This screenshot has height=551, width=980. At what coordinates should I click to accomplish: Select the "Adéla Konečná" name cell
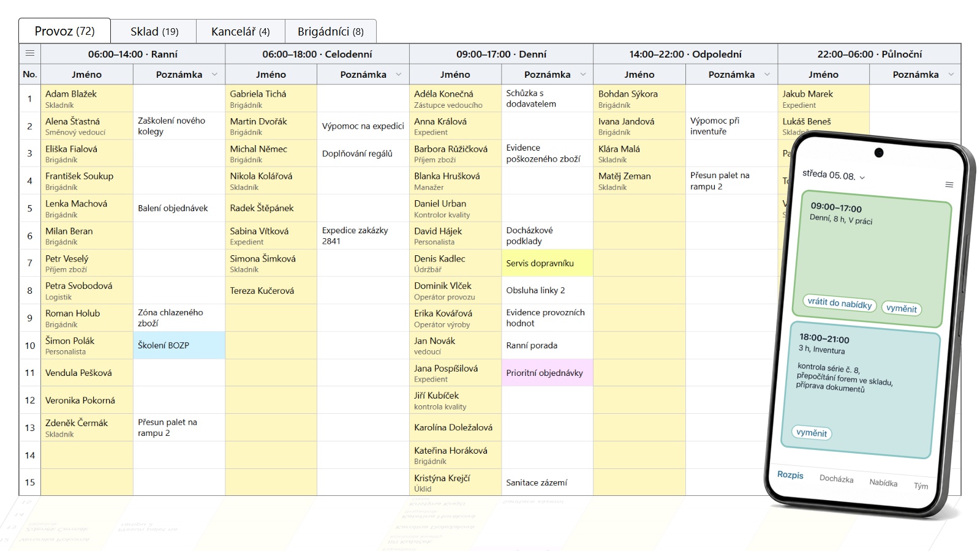455,99
